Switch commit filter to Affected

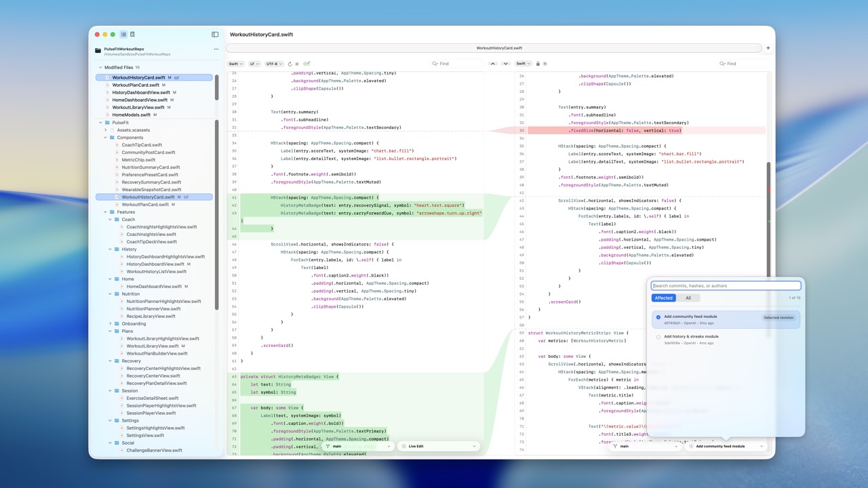664,298
